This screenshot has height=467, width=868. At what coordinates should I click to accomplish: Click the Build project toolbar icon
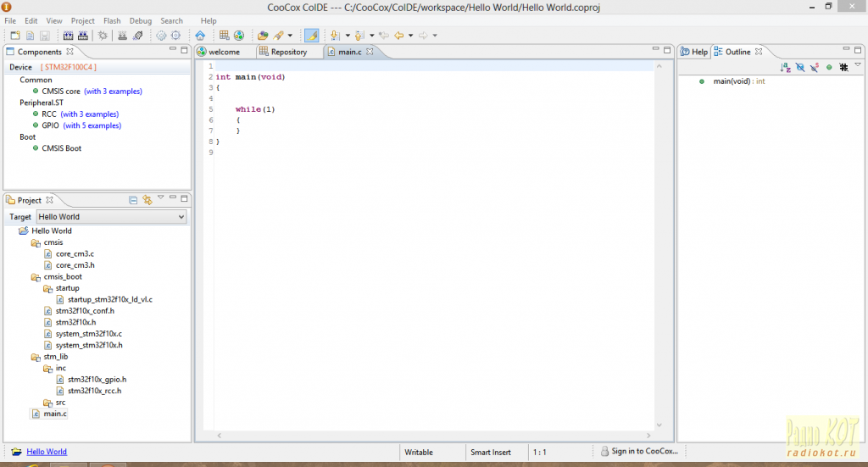point(68,36)
